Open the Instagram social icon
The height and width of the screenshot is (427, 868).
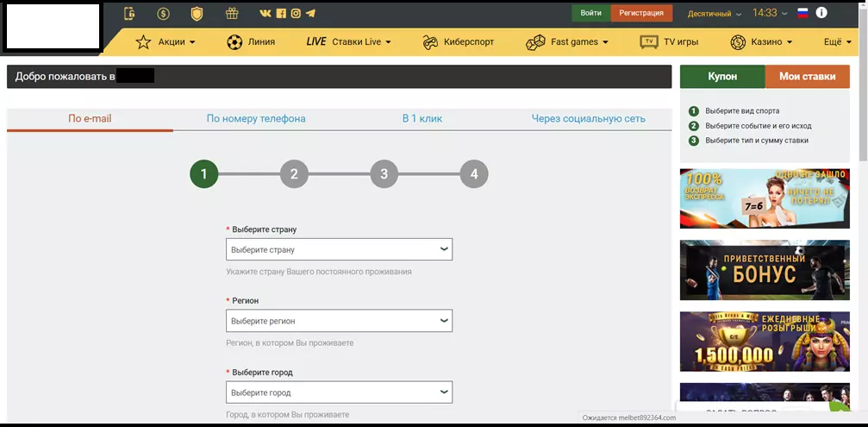[x=296, y=13]
